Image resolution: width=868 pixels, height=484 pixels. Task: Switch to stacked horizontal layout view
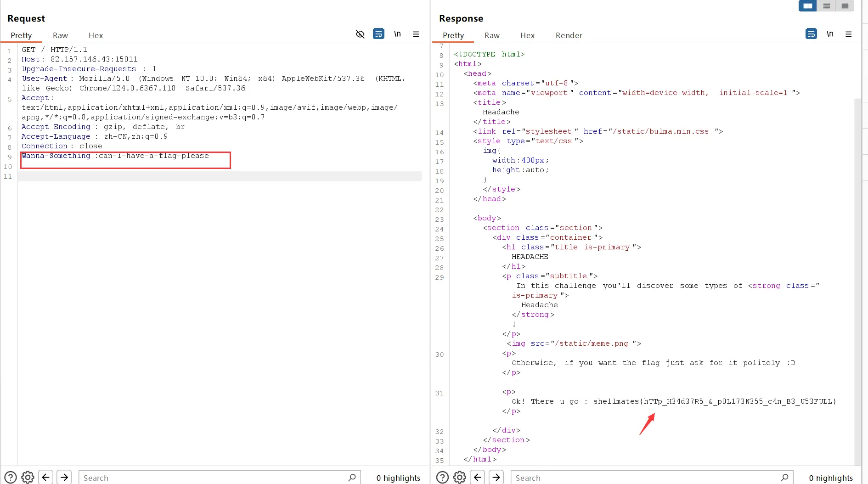826,6
